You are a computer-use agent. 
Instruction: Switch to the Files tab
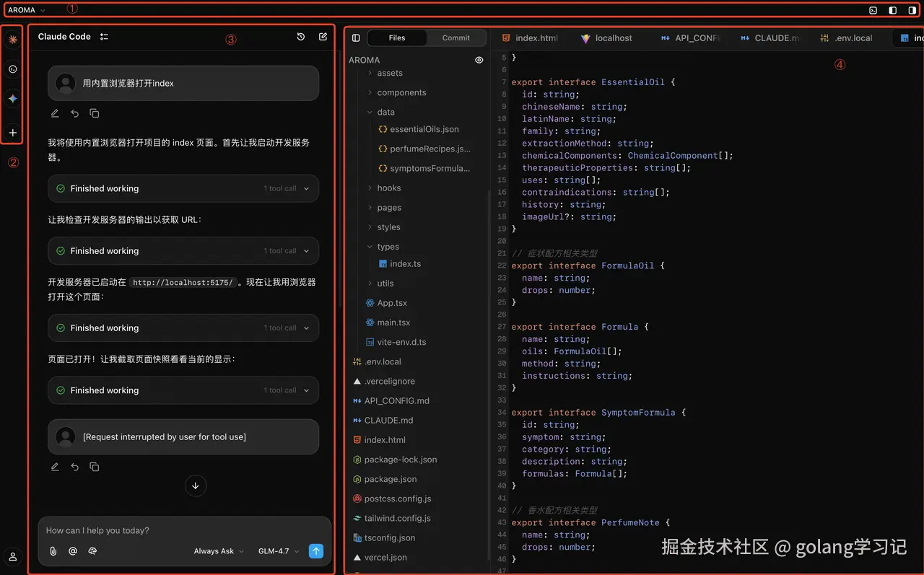pyautogui.click(x=397, y=38)
